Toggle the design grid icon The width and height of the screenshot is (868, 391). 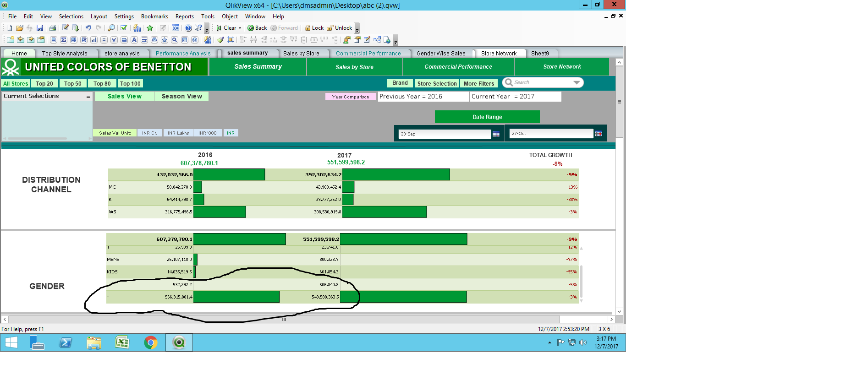231,40
